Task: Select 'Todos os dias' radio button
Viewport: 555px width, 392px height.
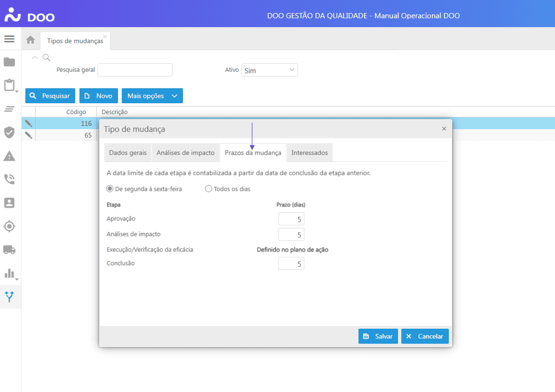Action: (208, 189)
